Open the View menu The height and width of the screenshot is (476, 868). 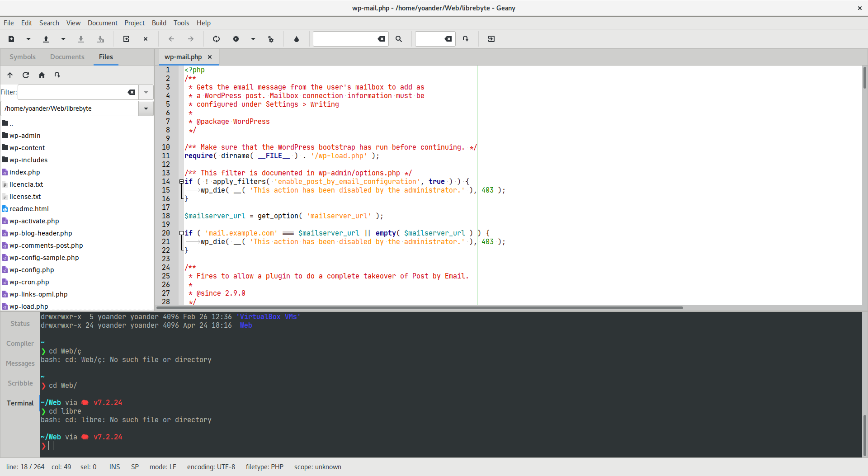pos(73,23)
